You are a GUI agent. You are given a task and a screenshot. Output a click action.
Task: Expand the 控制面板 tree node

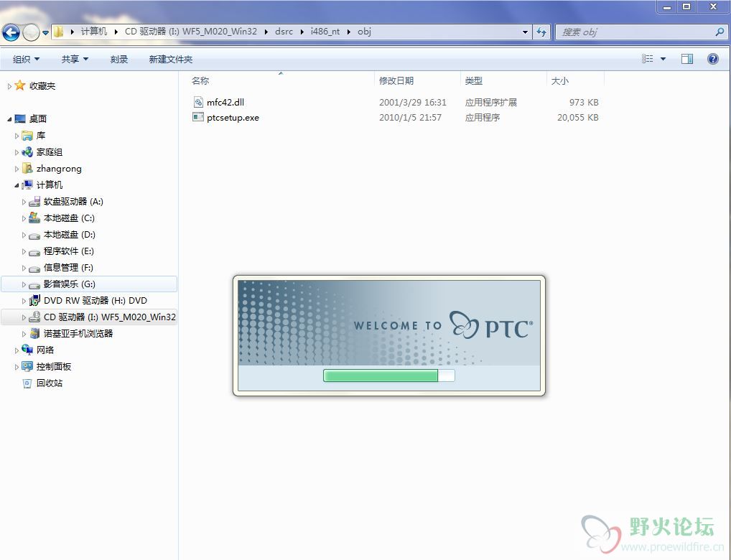[17, 367]
